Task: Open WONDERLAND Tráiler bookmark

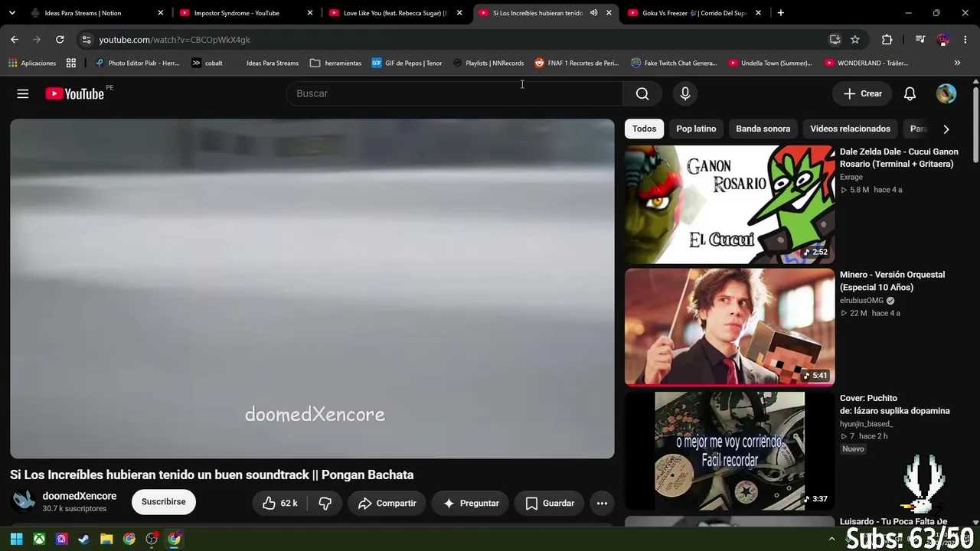Action: coord(866,63)
